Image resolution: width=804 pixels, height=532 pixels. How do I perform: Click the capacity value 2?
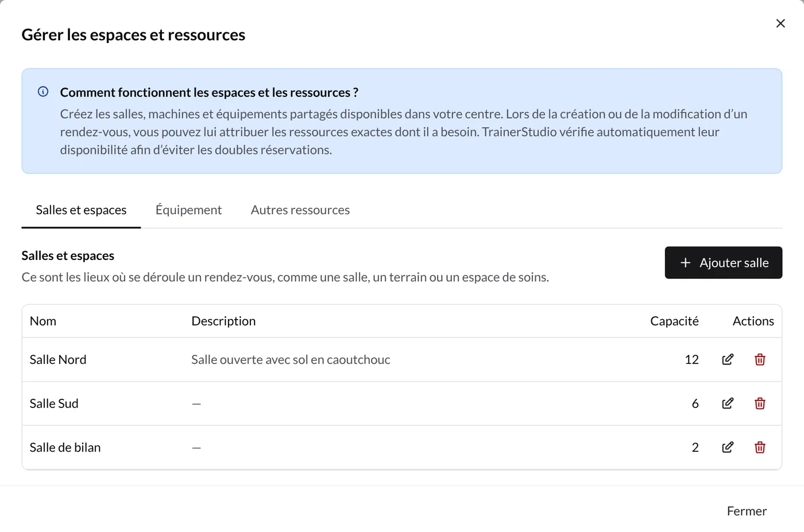pos(695,448)
